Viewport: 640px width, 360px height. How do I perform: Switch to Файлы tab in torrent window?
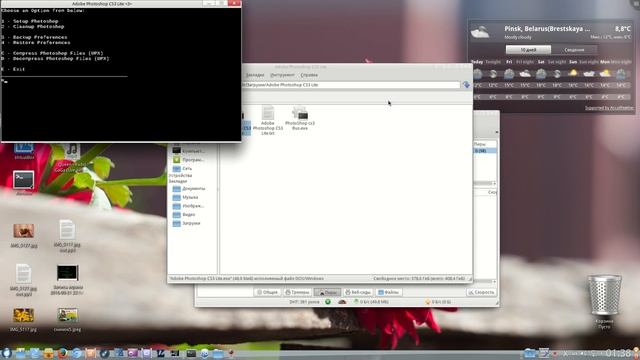pyautogui.click(x=388, y=292)
